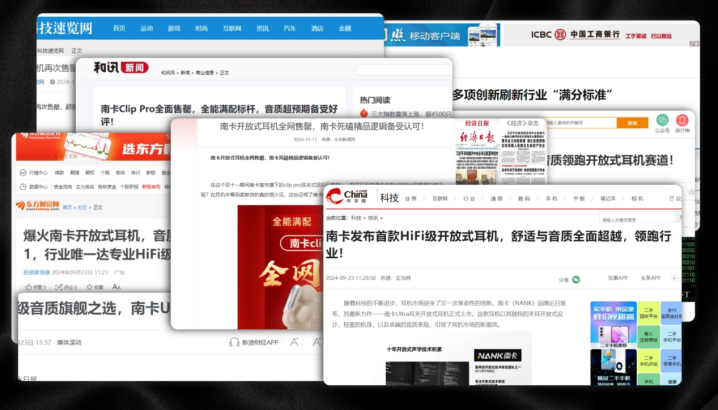This screenshot has height=410, width=718.
Task: Click the 评论 comment icon
Action: click(59, 287)
